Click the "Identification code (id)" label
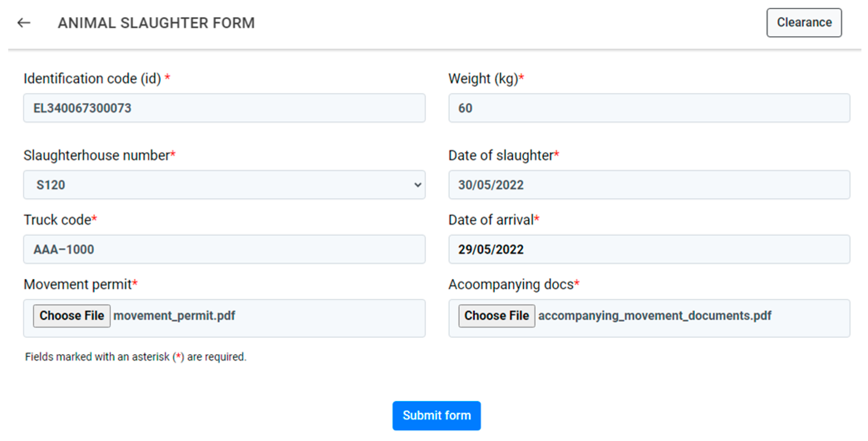The width and height of the screenshot is (868, 441). [92, 78]
